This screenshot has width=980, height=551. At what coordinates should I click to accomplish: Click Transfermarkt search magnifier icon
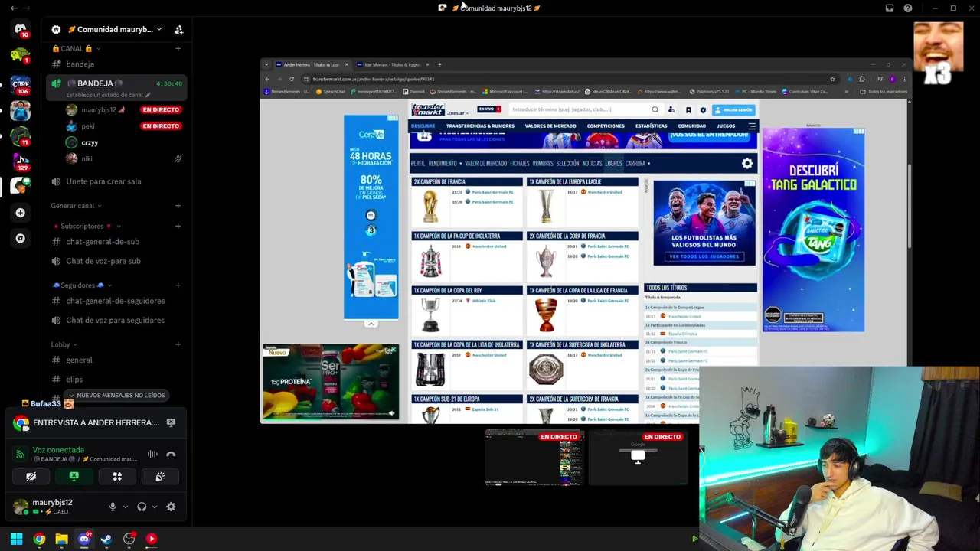coord(655,109)
